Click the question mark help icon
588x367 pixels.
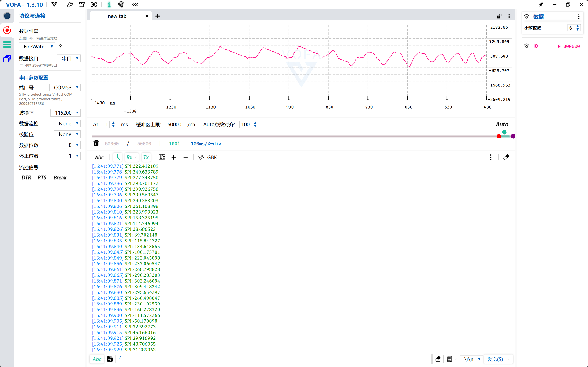coord(60,46)
